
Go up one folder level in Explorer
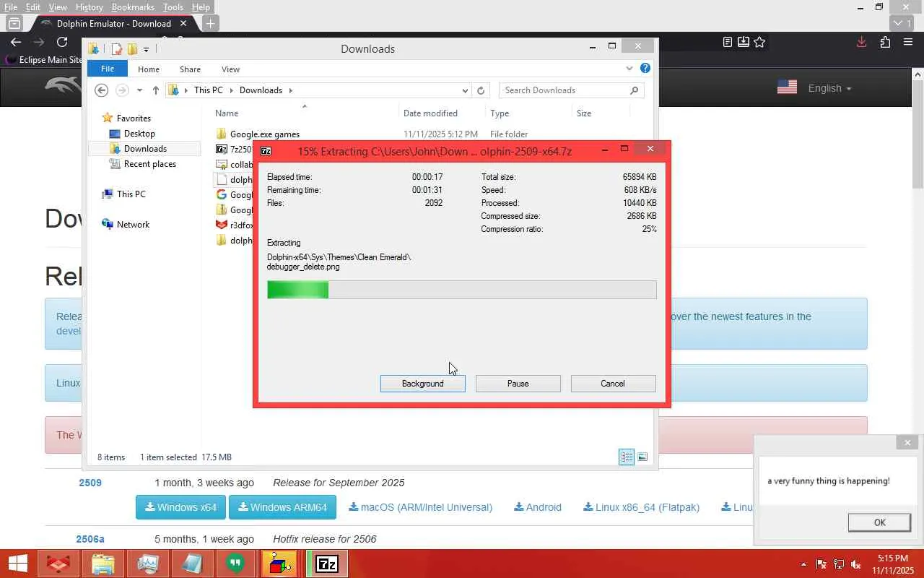(x=155, y=90)
